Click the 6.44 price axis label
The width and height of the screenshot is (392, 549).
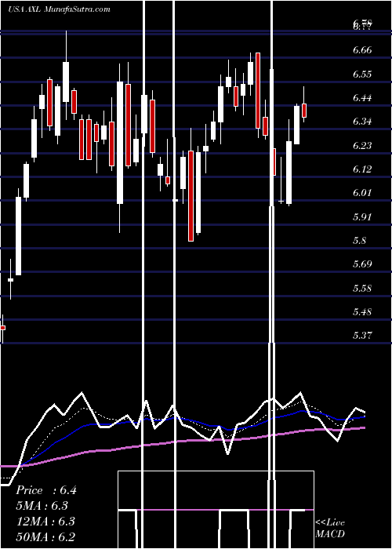click(x=362, y=98)
